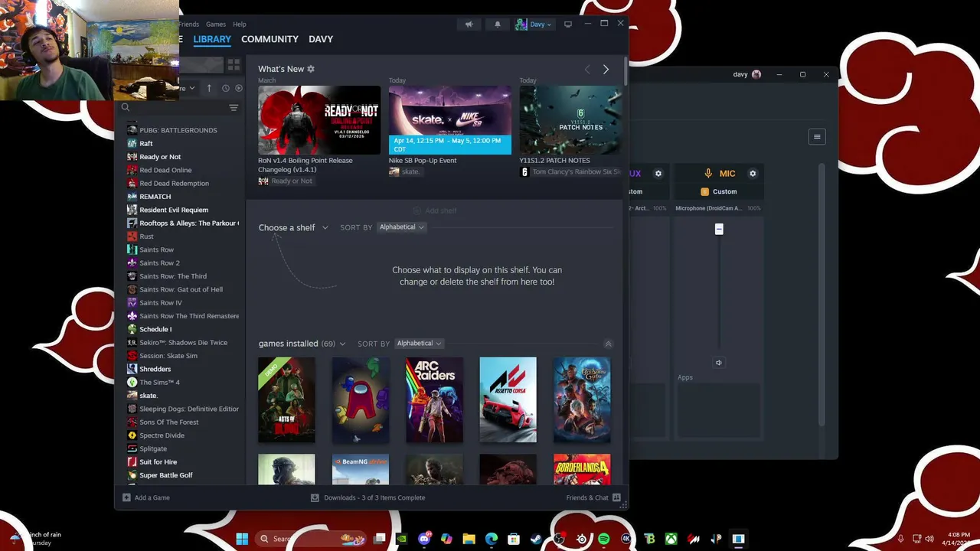This screenshot has height=551, width=980.
Task: Select Borderlands 4 game cover
Action: tap(582, 469)
